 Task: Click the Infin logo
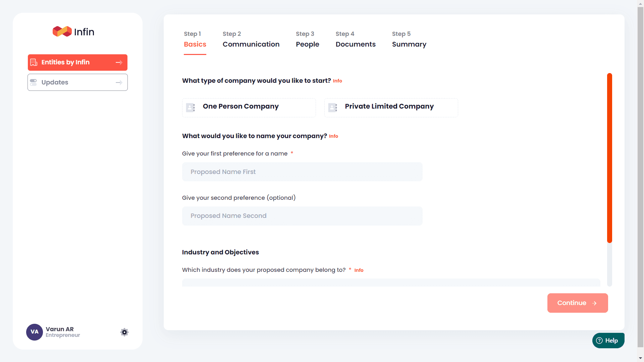[73, 31]
